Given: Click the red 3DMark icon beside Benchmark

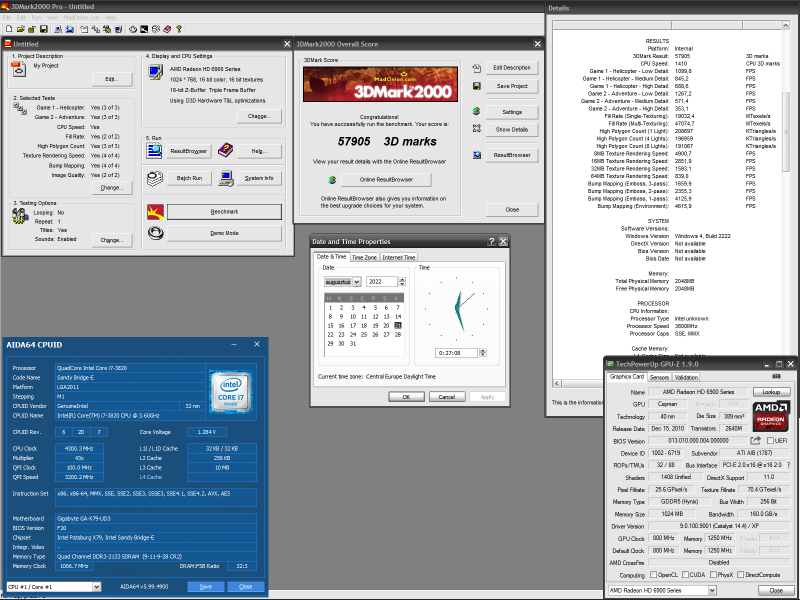Looking at the screenshot, I should [x=155, y=212].
